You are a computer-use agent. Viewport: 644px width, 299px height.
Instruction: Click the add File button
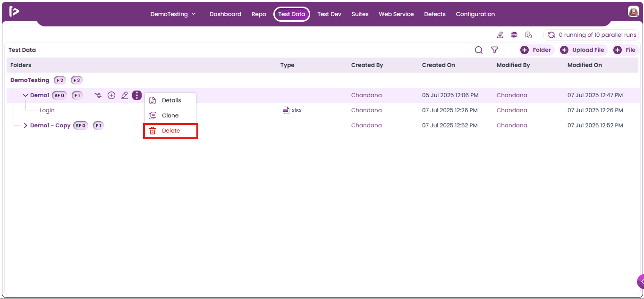[x=625, y=50]
